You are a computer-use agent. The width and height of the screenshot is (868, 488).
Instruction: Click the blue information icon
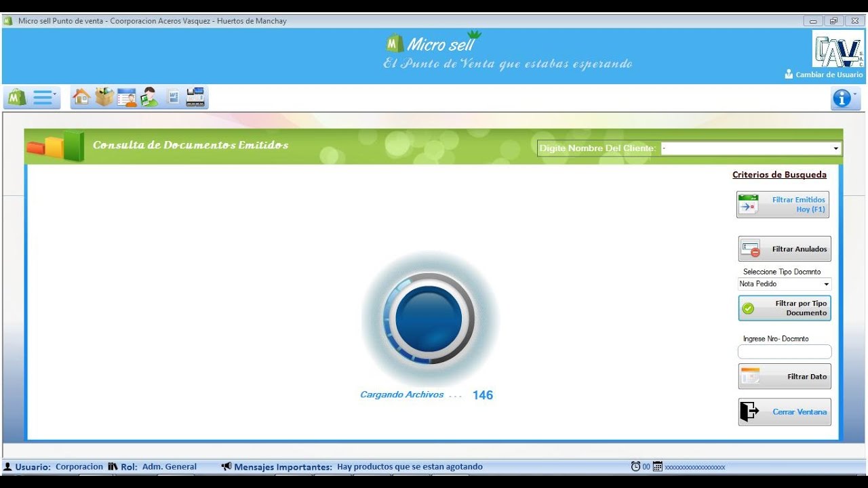pyautogui.click(x=842, y=99)
